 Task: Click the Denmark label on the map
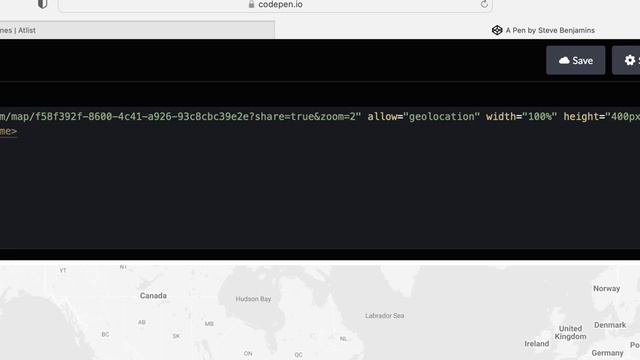tap(610, 325)
